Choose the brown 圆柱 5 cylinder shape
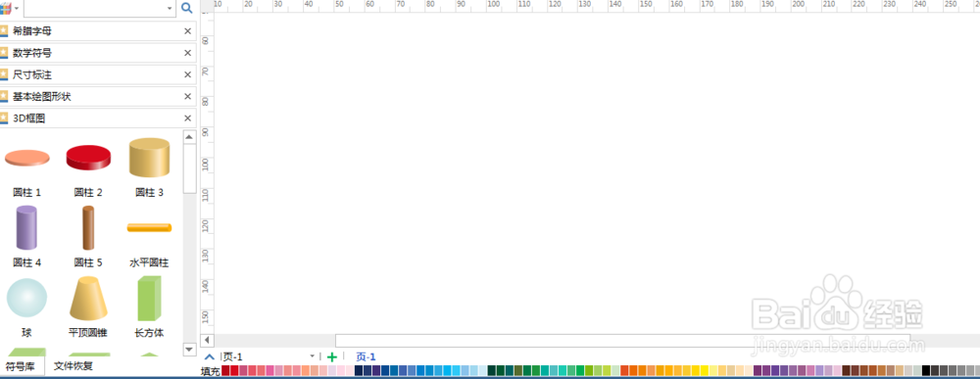980x379 pixels. pyautogui.click(x=88, y=228)
